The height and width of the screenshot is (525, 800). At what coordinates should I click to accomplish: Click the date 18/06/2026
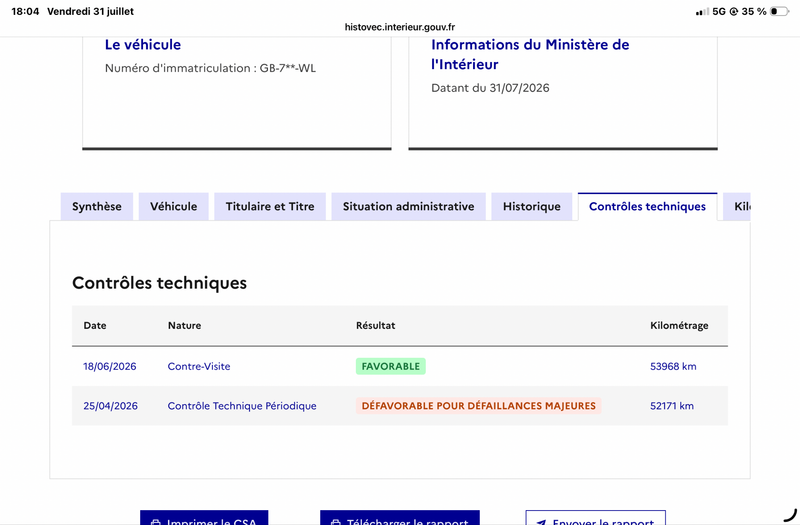click(110, 366)
